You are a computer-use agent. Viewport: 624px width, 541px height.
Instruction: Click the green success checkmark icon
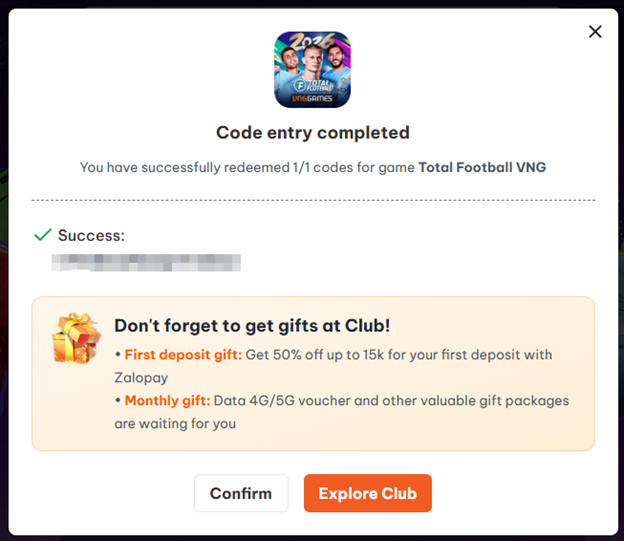[42, 235]
